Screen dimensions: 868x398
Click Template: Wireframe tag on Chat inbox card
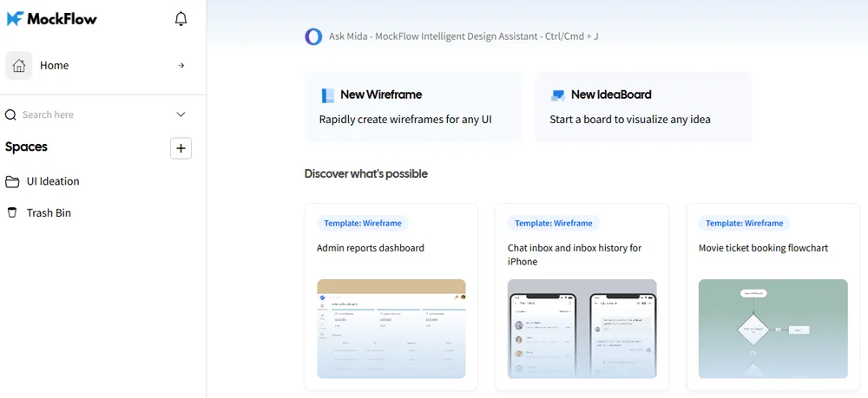point(554,224)
